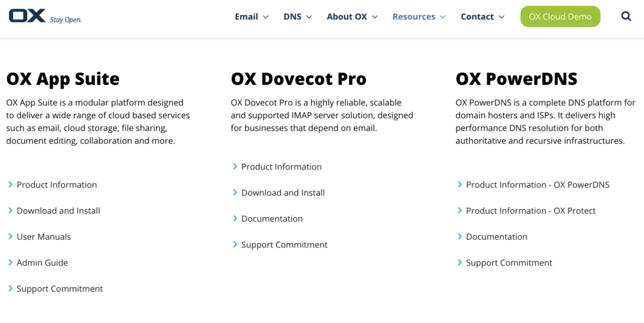Expand the DNS navigation dropdown
This screenshot has height=323, width=644.
pos(297,17)
